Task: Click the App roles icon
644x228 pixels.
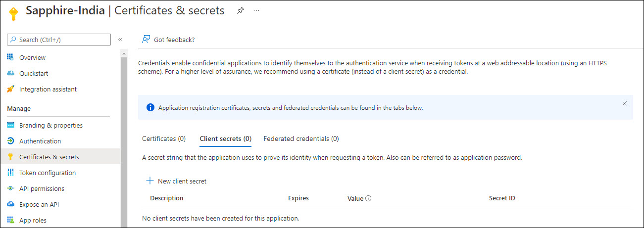Action: [10, 220]
